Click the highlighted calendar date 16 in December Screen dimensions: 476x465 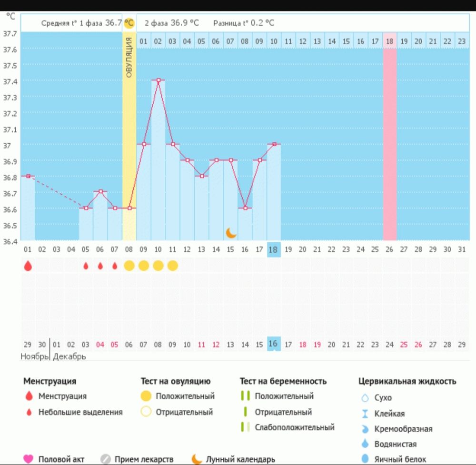pyautogui.click(x=274, y=344)
